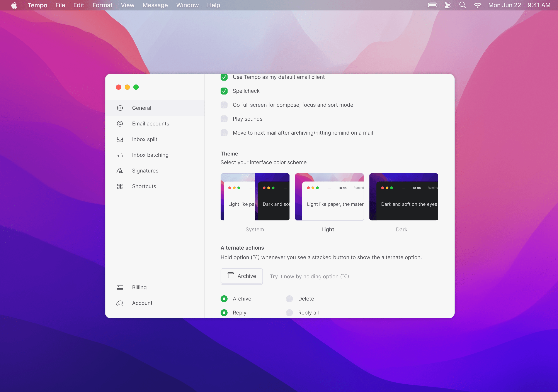This screenshot has height=392, width=558.
Task: Minimize the window with the yellow button
Action: 127,87
